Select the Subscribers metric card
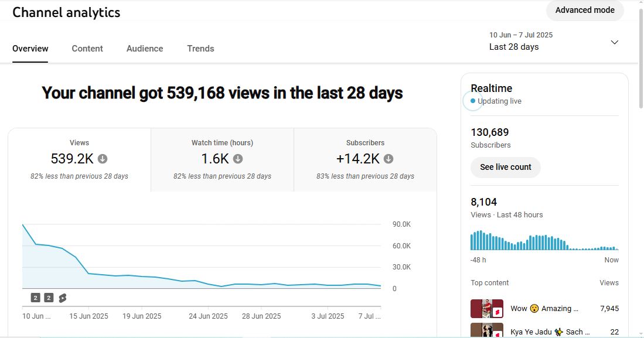 coord(365,159)
